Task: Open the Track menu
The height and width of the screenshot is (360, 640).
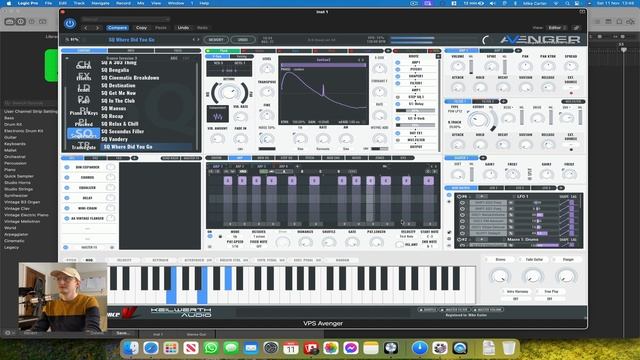Action: (79, 3)
